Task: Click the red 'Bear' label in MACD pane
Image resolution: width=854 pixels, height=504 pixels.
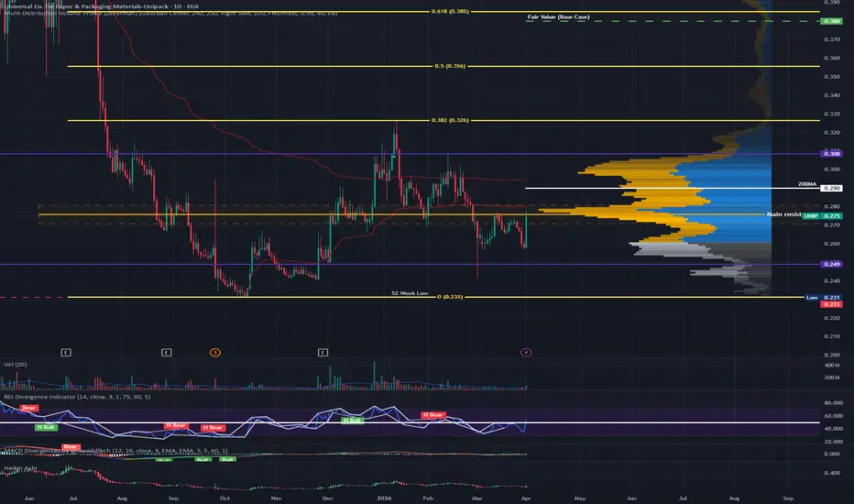Action: (71, 447)
